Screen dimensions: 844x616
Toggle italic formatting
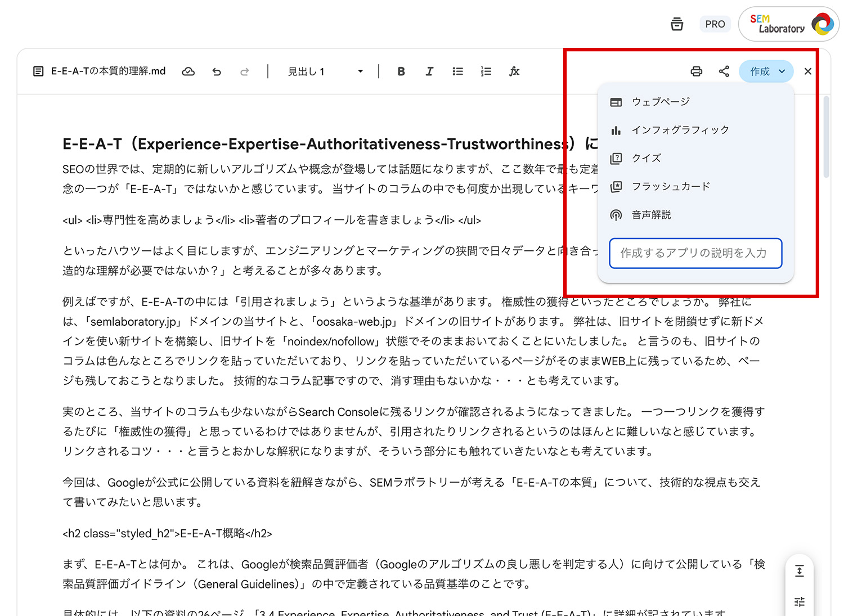click(429, 71)
